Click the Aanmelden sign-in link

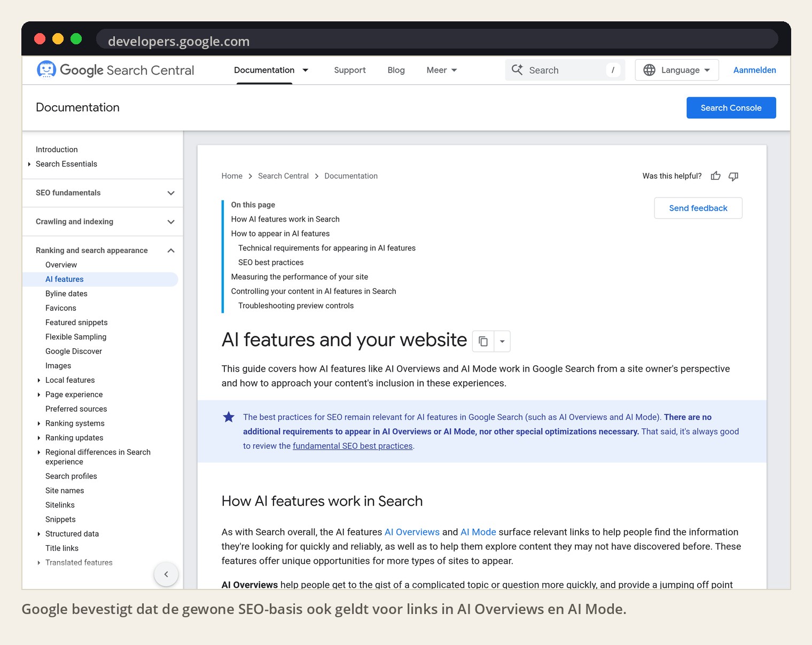tap(754, 70)
